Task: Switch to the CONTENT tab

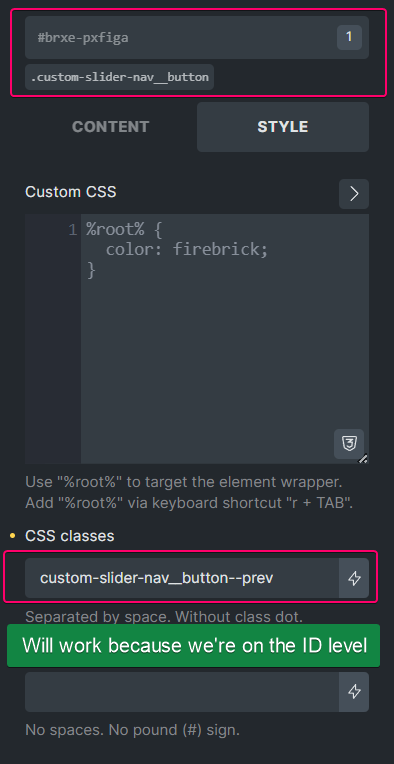Action: (111, 127)
